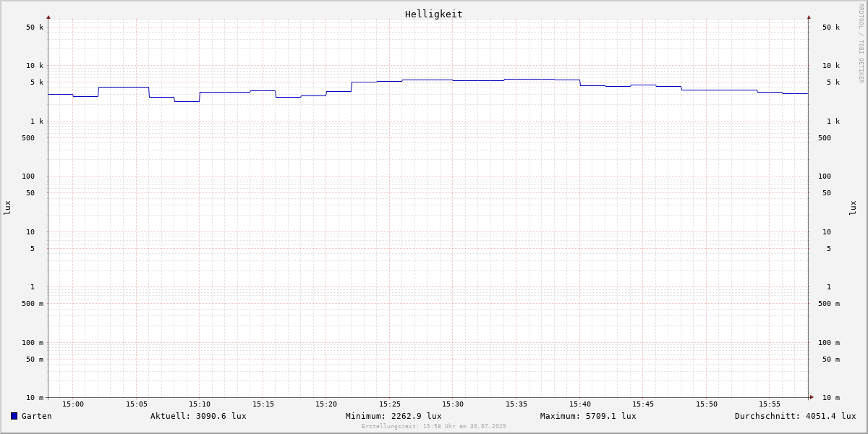Viewport: 868px width, 434px height.
Task: Select the "Aktuell: 3090.6 lux" value
Action: 198,416
